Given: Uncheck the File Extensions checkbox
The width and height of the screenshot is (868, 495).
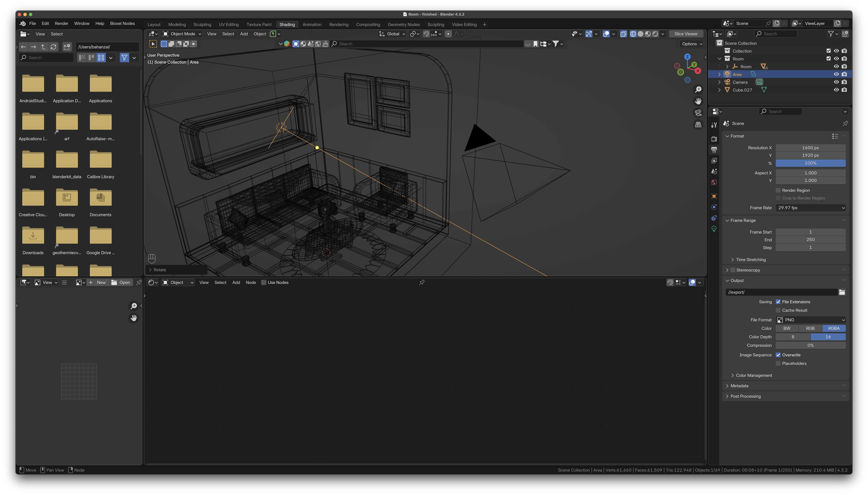Looking at the screenshot, I should 778,302.
